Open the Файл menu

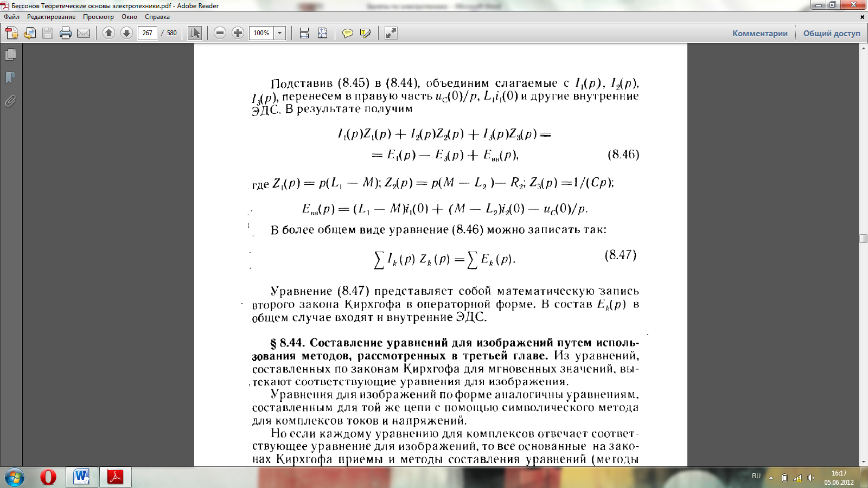[x=11, y=17]
